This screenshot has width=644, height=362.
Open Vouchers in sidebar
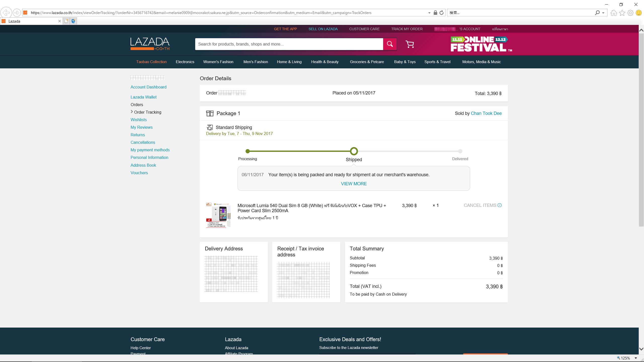click(x=139, y=173)
